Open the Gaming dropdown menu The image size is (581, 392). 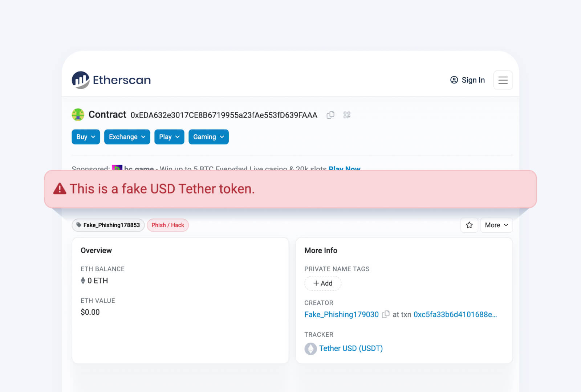tap(208, 137)
